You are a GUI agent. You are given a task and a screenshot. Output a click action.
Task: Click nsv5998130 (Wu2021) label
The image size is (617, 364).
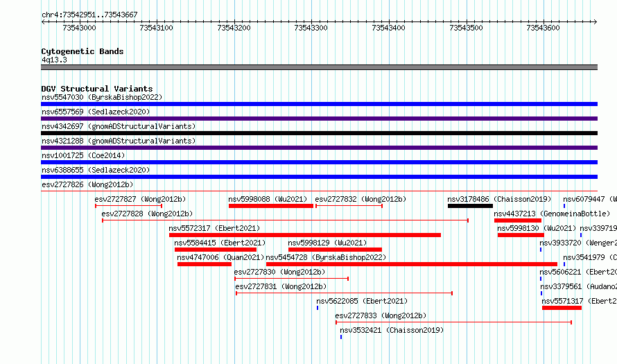(x=537, y=228)
